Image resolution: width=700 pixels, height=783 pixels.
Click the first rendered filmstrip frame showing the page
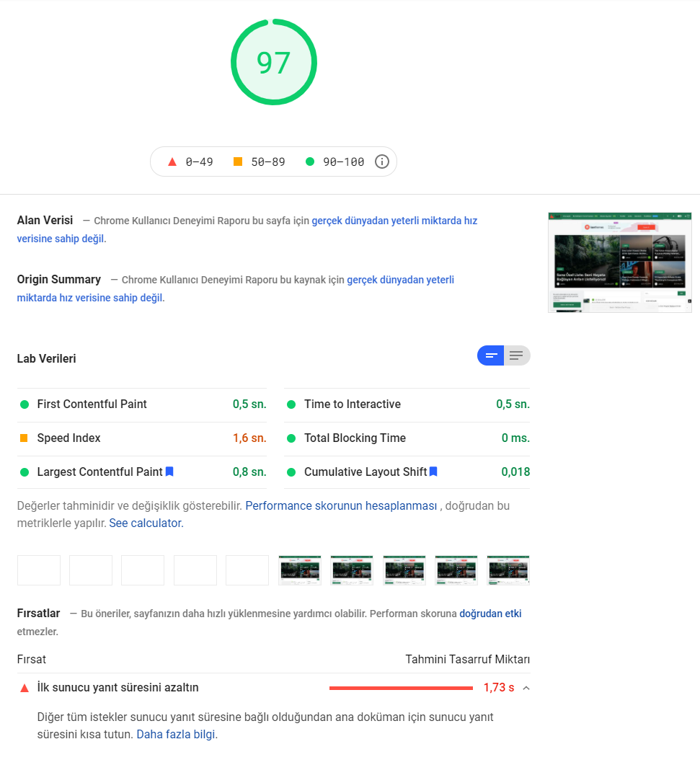300,570
